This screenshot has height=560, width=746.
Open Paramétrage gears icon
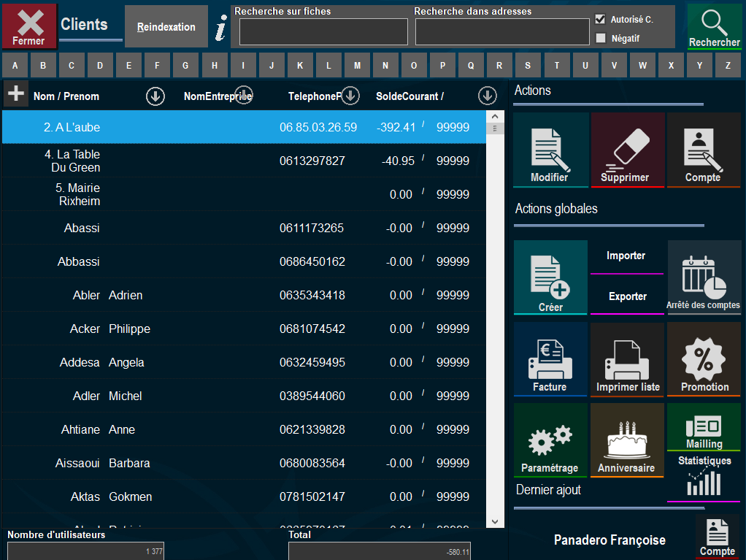point(550,440)
